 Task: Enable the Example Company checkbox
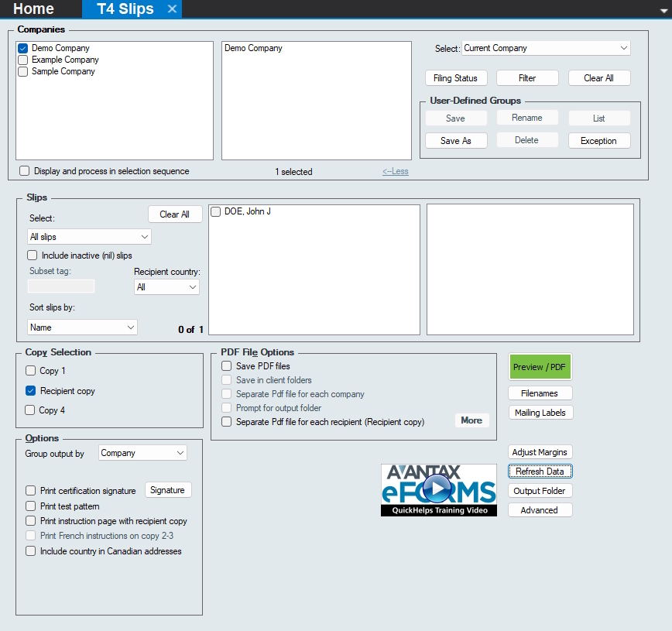point(23,60)
